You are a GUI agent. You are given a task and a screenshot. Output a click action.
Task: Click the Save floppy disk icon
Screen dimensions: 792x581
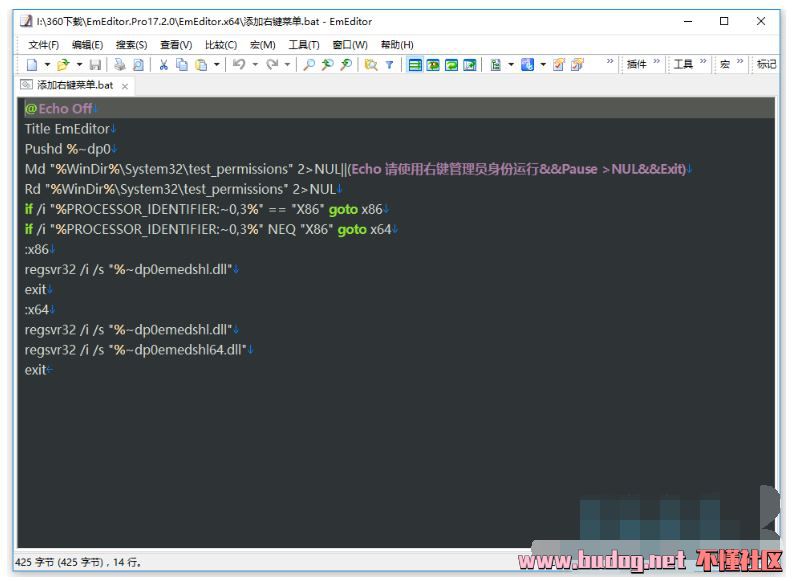coord(95,65)
